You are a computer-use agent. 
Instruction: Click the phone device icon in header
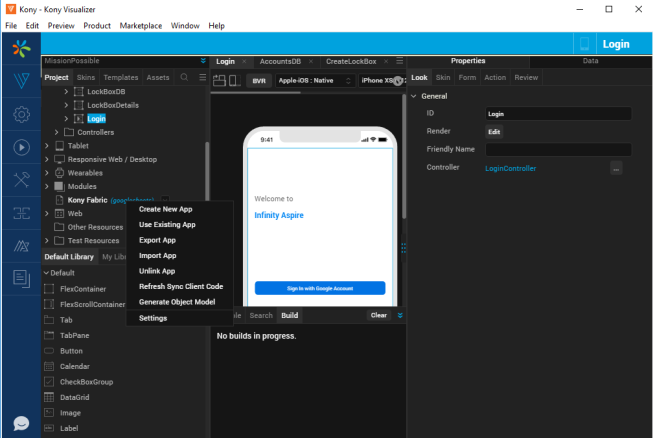point(584,44)
